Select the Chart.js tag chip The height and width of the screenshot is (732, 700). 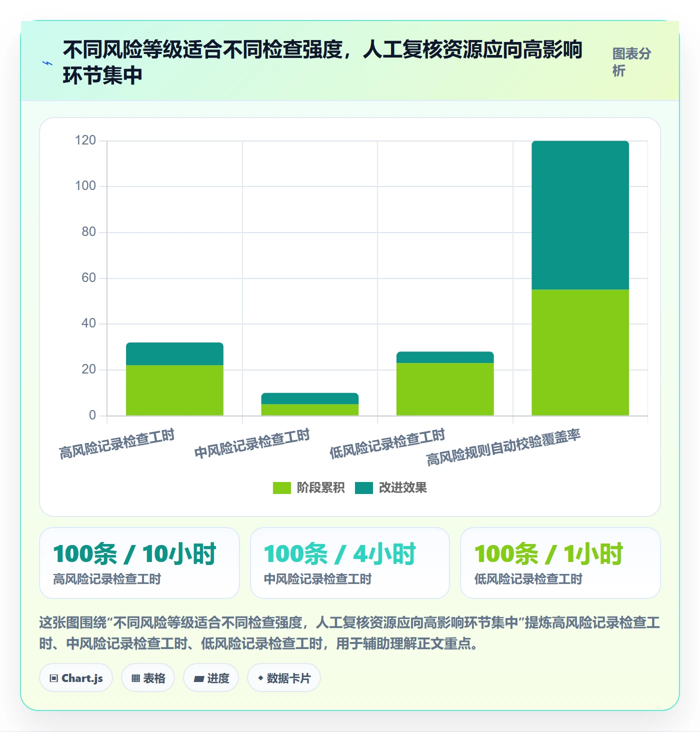click(76, 678)
